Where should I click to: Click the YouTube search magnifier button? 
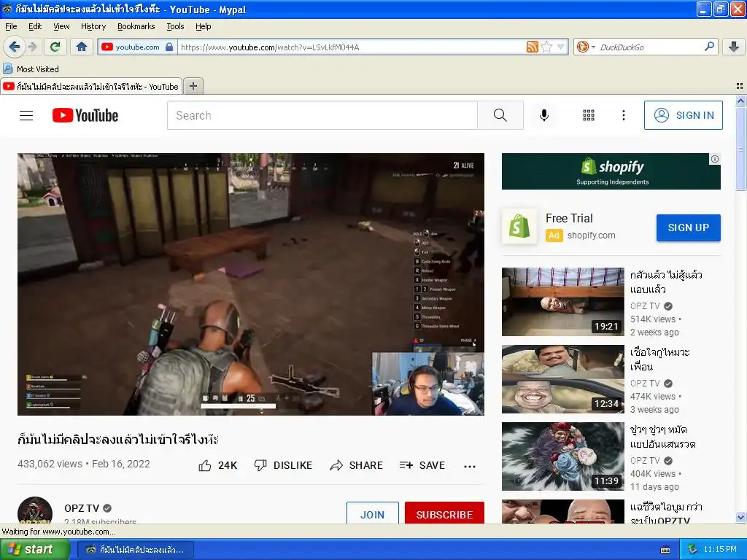coord(500,115)
